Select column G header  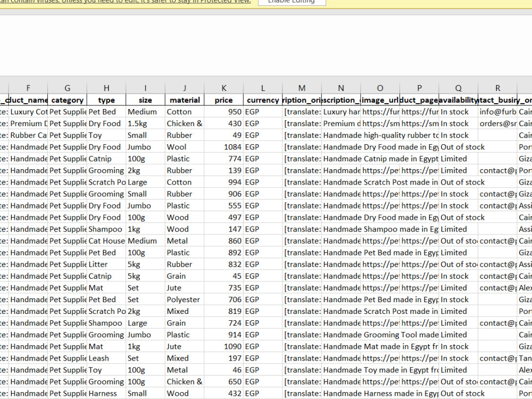coord(67,88)
